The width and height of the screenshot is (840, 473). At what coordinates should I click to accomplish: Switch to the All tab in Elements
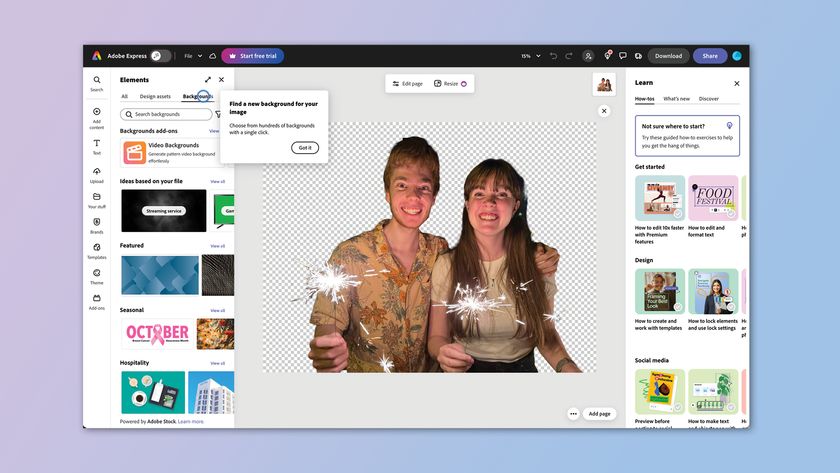(124, 96)
